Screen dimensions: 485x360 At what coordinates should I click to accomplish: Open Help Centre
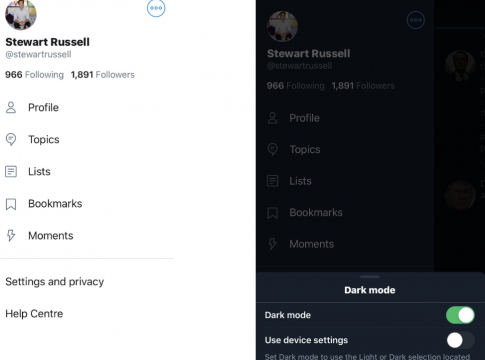click(34, 314)
